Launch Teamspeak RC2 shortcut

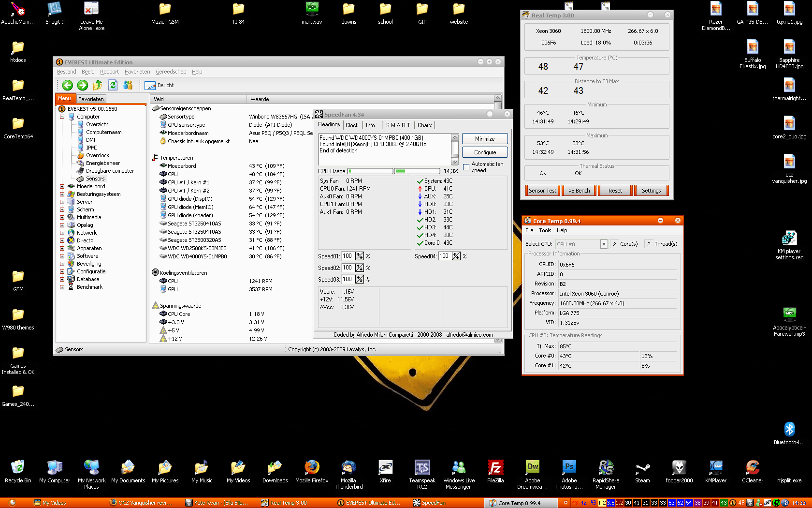[422, 474]
